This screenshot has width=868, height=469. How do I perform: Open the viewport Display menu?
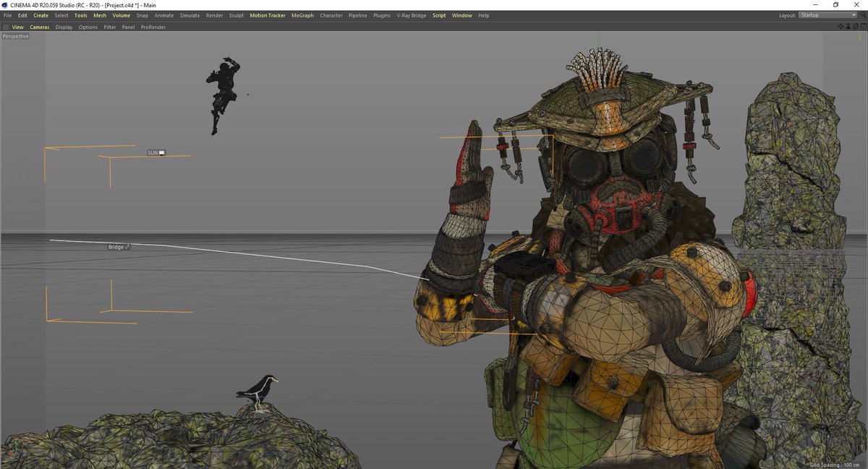pos(64,27)
